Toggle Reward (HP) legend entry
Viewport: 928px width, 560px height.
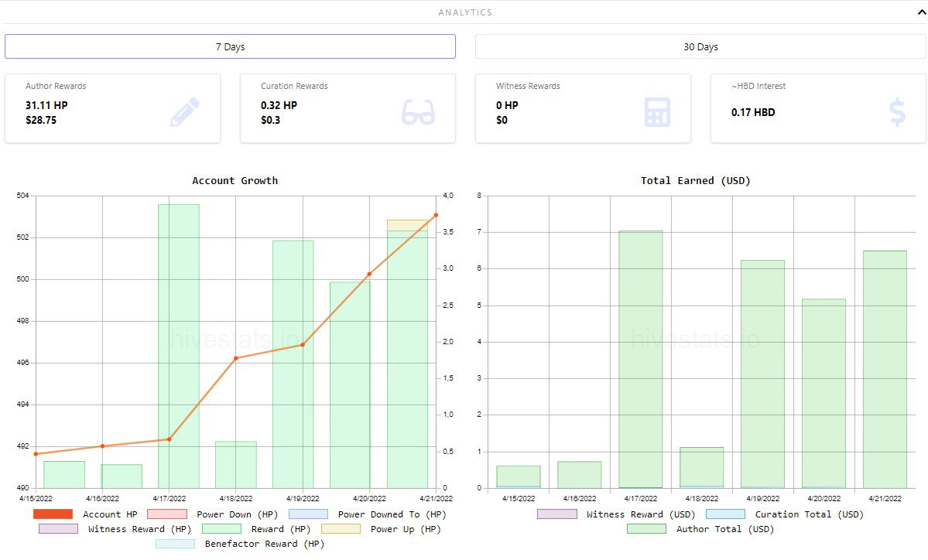point(255,529)
